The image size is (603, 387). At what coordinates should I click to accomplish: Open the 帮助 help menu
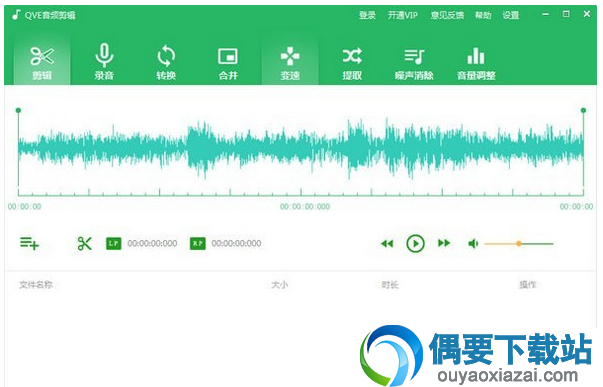(x=483, y=15)
